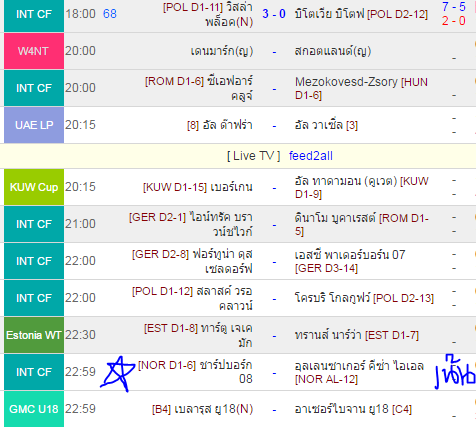Click the KUW Cup league label
The image size is (476, 427).
[34, 187]
